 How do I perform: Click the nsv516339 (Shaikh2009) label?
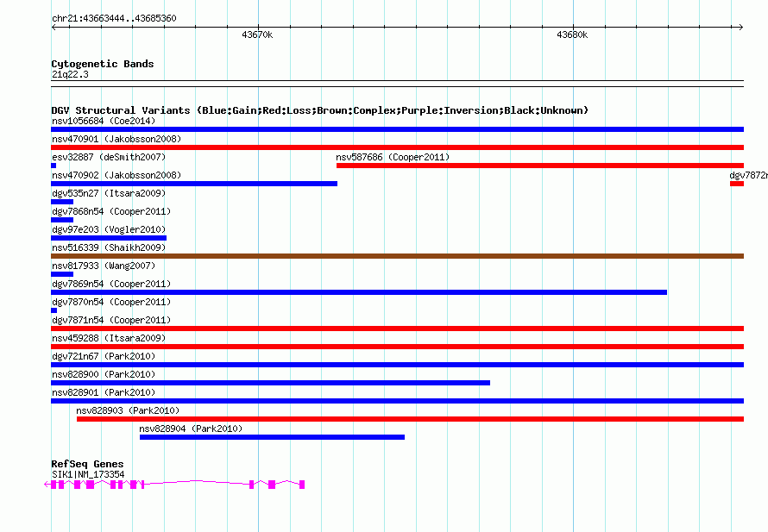[x=109, y=247]
